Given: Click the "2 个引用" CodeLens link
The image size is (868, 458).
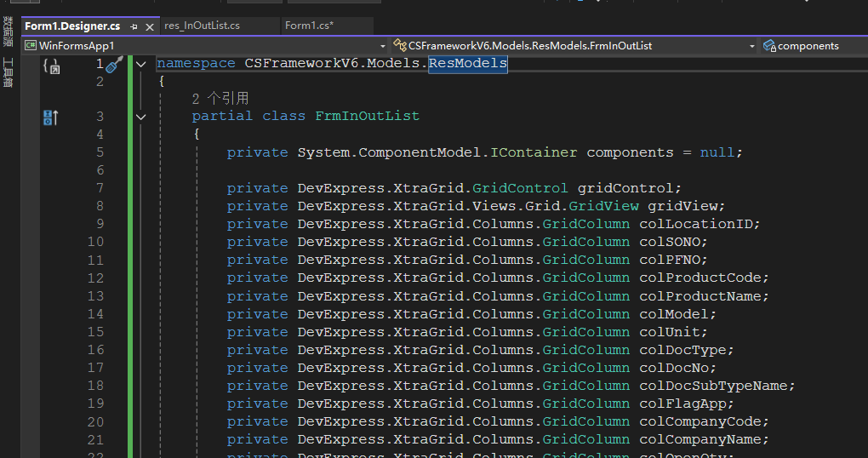Looking at the screenshot, I should pos(220,99).
